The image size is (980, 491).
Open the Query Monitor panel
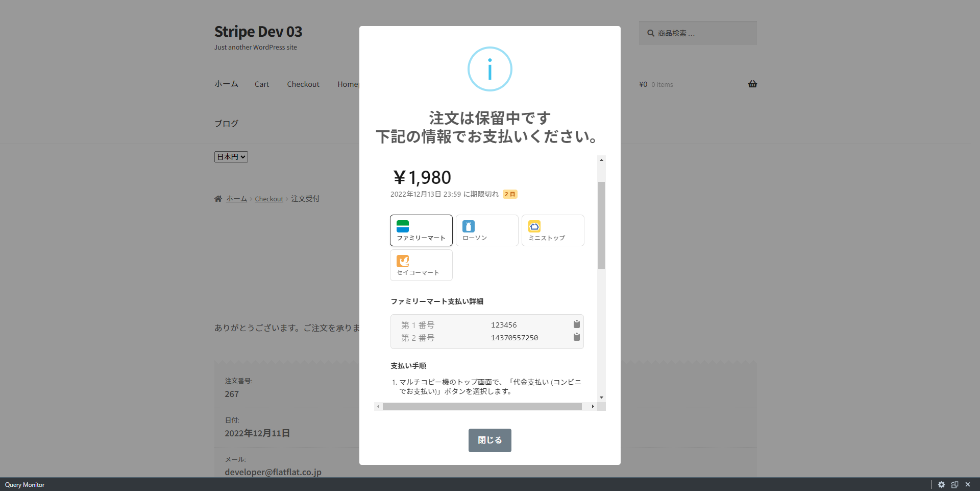pos(25,485)
